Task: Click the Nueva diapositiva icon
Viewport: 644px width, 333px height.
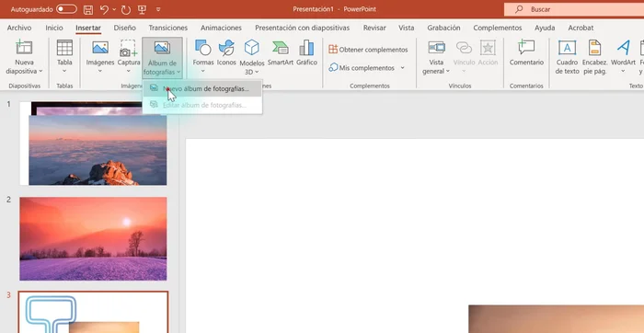Action: point(24,48)
